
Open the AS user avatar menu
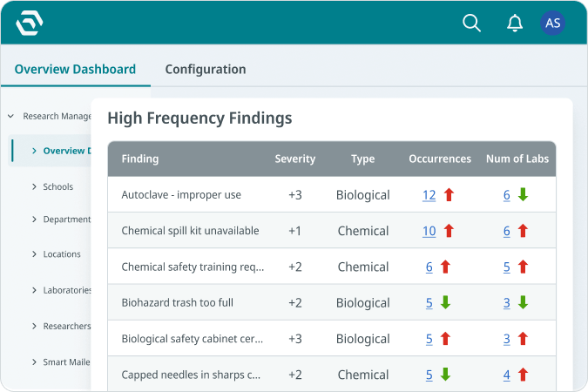552,24
